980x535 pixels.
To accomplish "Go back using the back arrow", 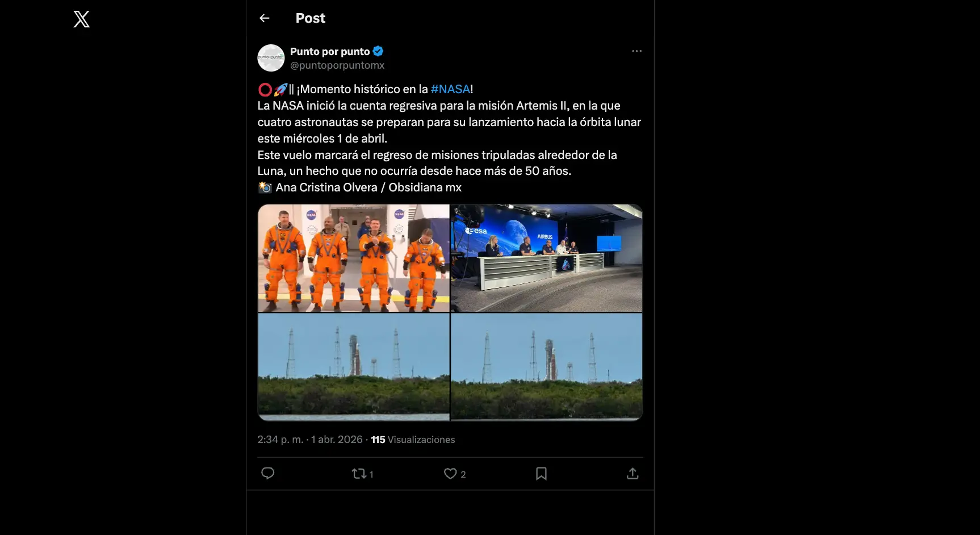I will (x=265, y=18).
